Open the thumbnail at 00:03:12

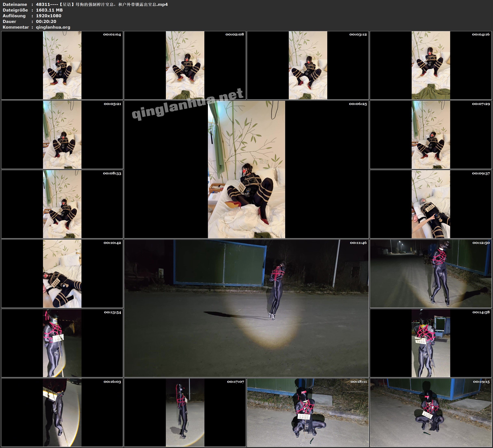coord(308,65)
